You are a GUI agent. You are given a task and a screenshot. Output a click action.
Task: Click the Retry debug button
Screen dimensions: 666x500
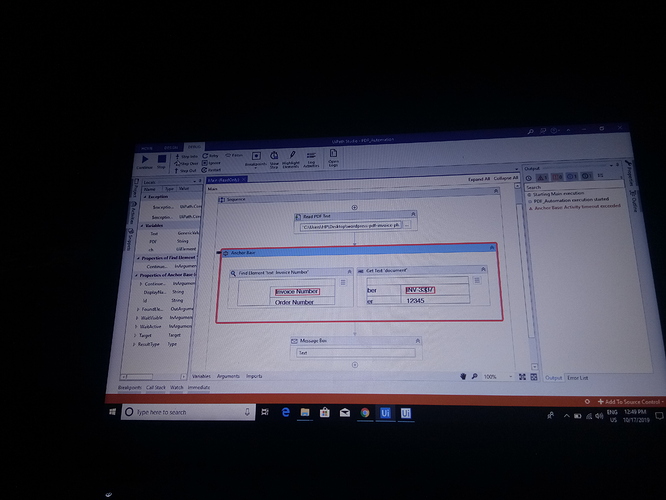pyautogui.click(x=210, y=156)
